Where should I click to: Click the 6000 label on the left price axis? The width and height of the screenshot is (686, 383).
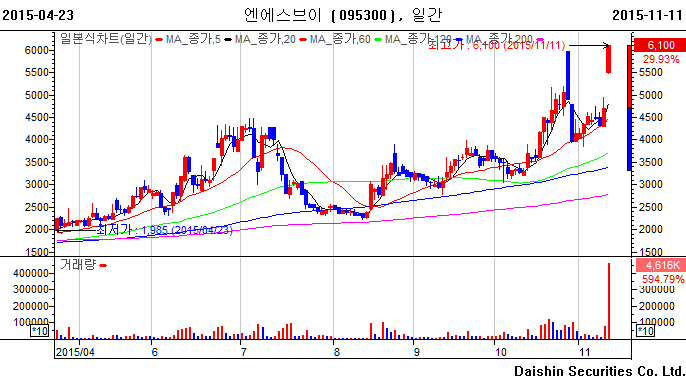click(x=36, y=50)
